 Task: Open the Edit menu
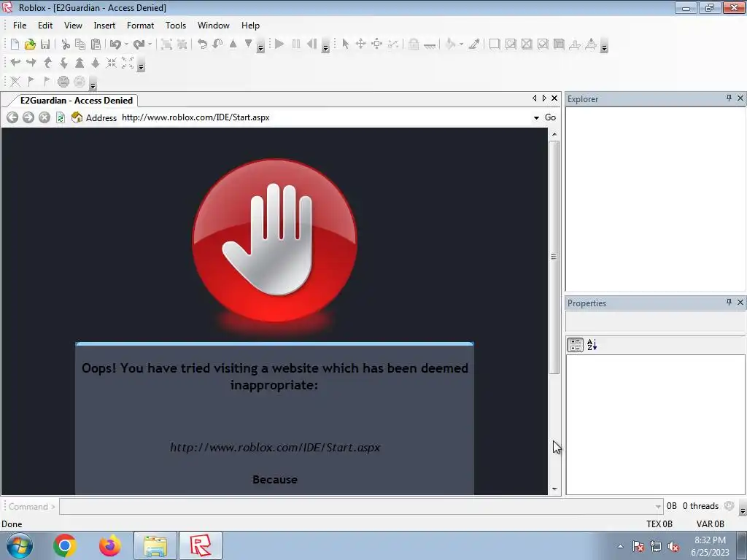(x=45, y=26)
